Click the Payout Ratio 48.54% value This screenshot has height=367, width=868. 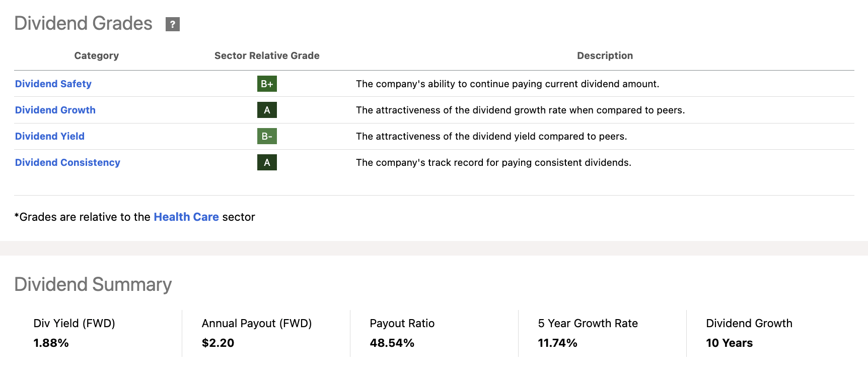tap(392, 343)
